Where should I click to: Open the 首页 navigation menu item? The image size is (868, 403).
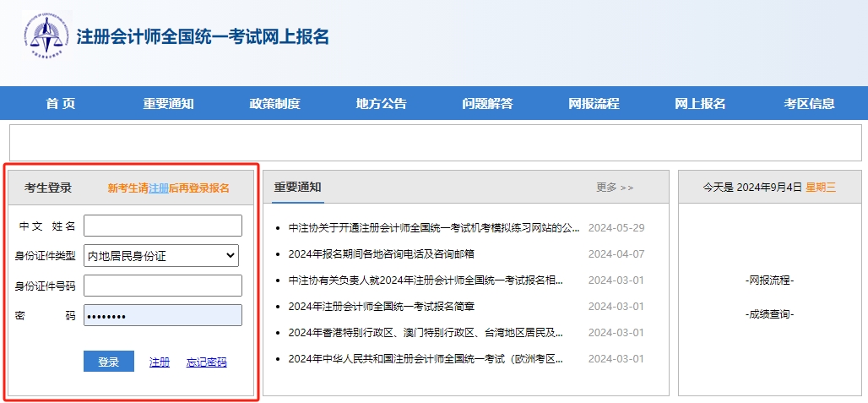pyautogui.click(x=61, y=104)
